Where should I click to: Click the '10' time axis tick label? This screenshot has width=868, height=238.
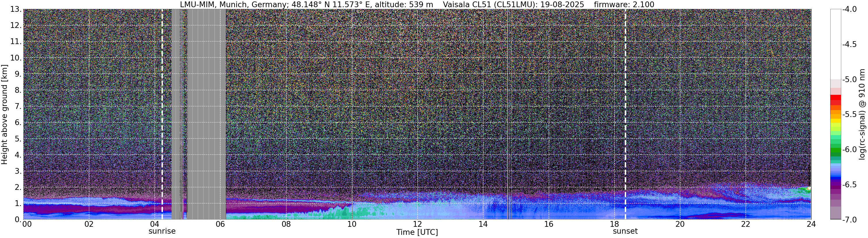352,224
